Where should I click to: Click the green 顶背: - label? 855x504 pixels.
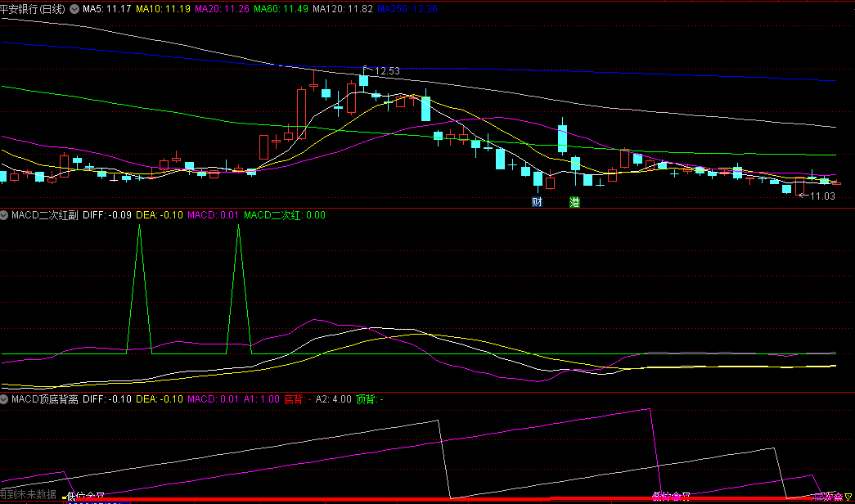point(370,398)
